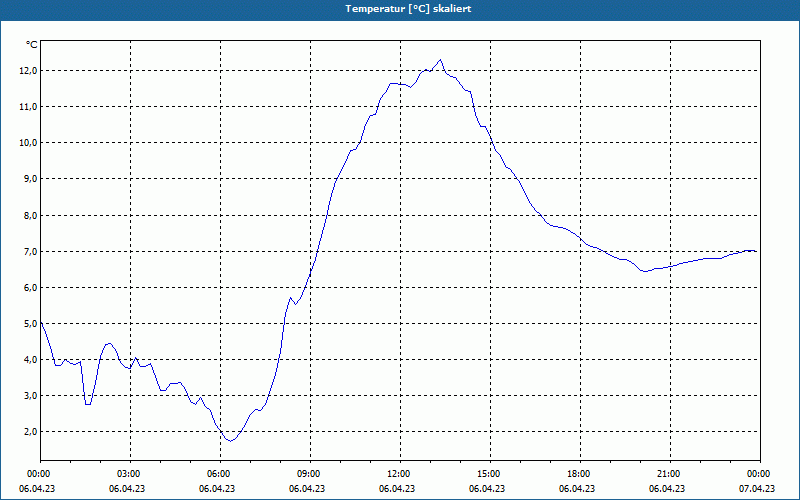Select the '8,0' y-axis label
800x500 pixels.
(x=31, y=215)
